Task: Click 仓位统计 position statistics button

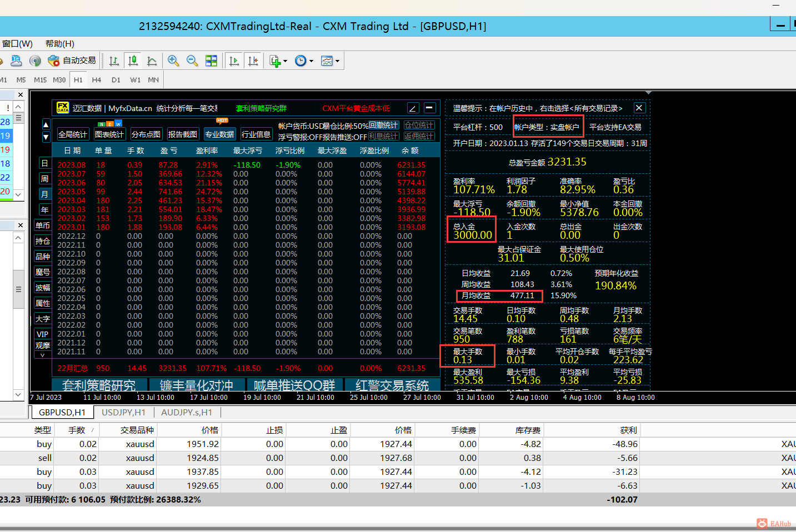Action: (419, 126)
